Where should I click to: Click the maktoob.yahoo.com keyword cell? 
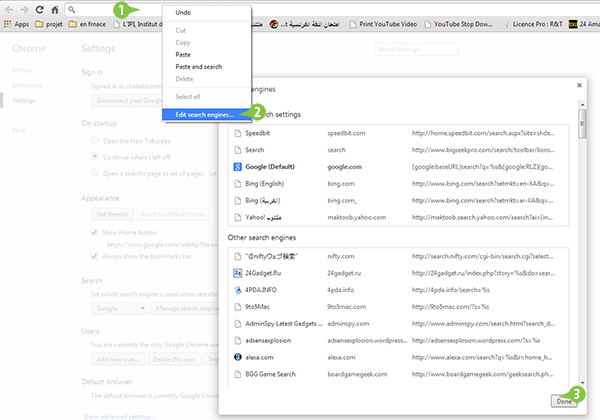(357, 217)
